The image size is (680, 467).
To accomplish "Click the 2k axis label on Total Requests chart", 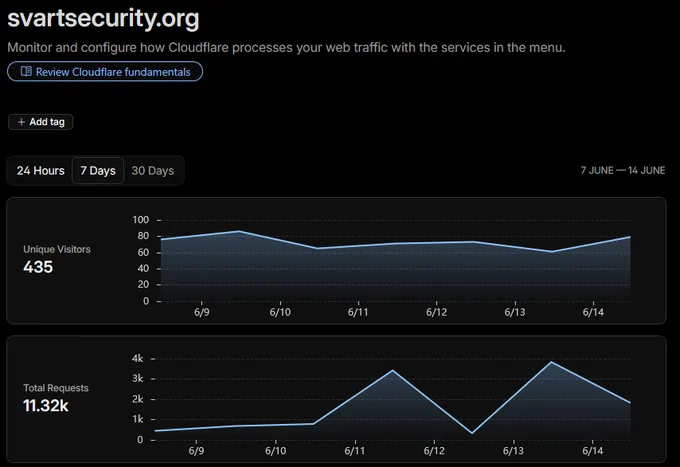I will [137, 399].
